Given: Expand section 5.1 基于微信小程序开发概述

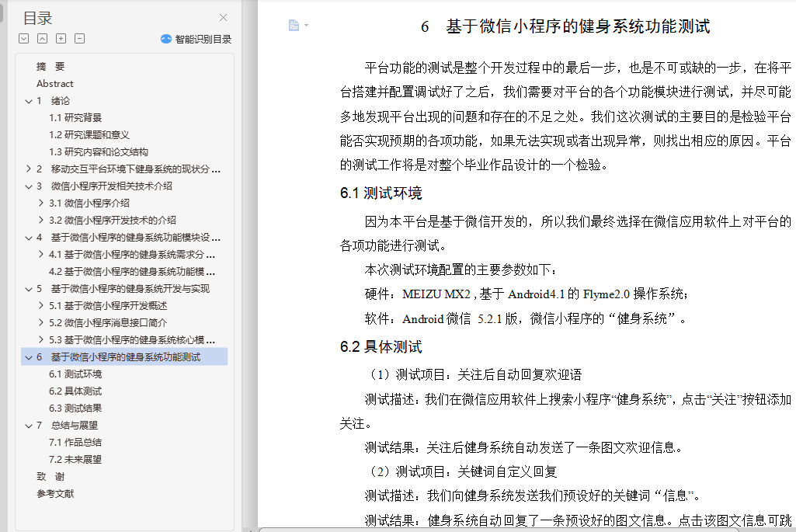Looking at the screenshot, I should tap(41, 305).
